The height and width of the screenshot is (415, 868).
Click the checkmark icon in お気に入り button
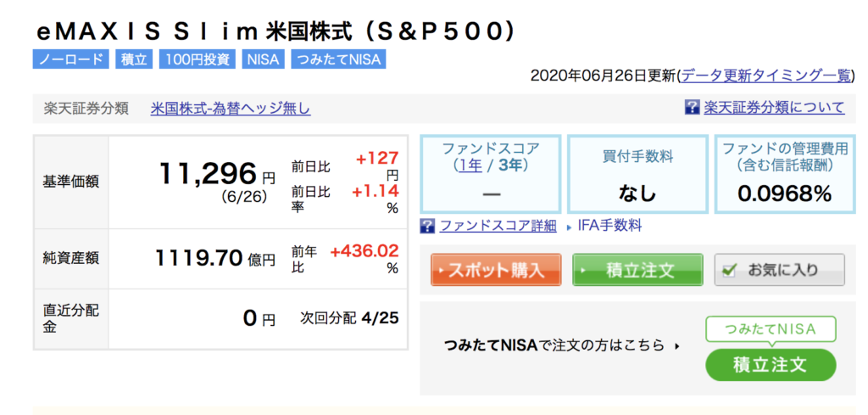(730, 270)
